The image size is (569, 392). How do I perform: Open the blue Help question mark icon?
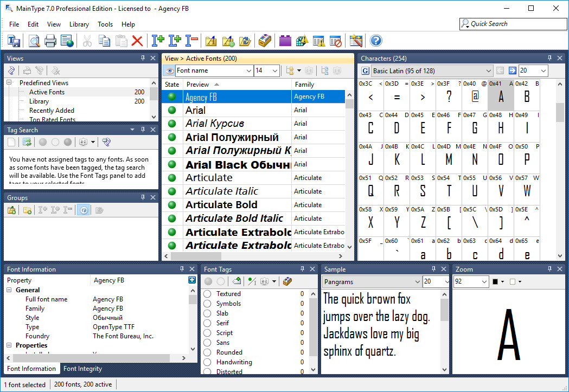tap(376, 41)
